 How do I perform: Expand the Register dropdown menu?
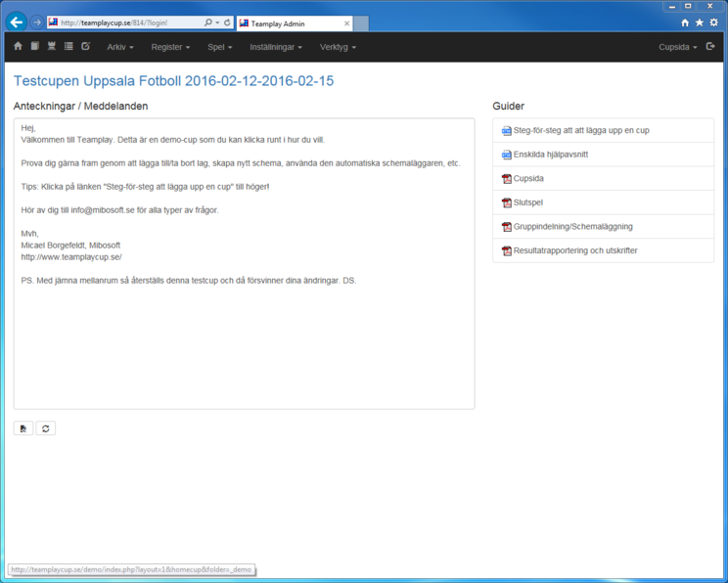click(170, 47)
